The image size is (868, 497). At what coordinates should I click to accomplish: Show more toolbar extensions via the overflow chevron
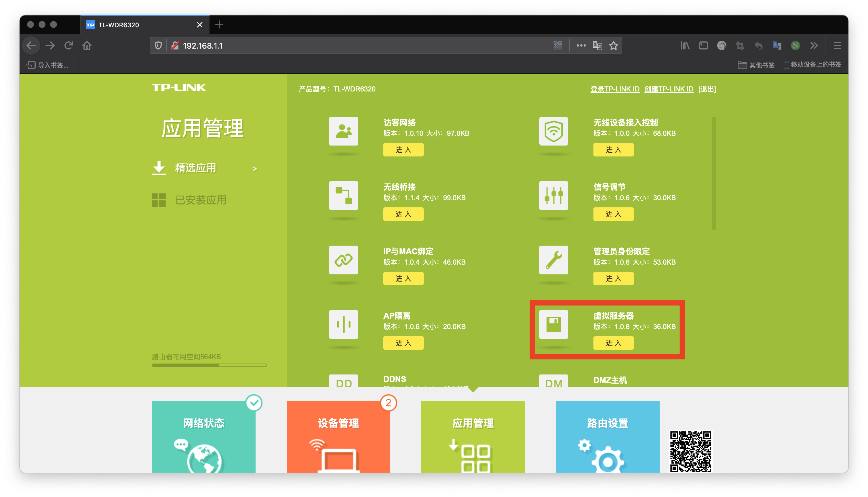pos(814,45)
